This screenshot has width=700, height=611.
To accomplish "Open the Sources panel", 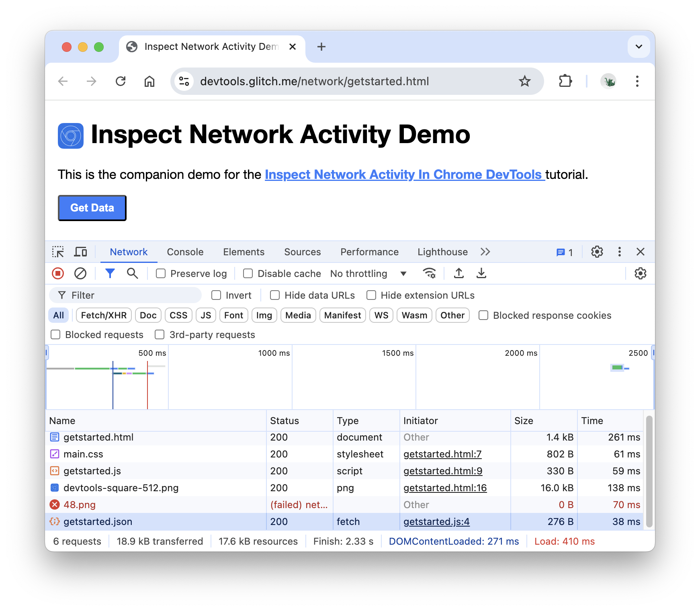I will click(302, 252).
